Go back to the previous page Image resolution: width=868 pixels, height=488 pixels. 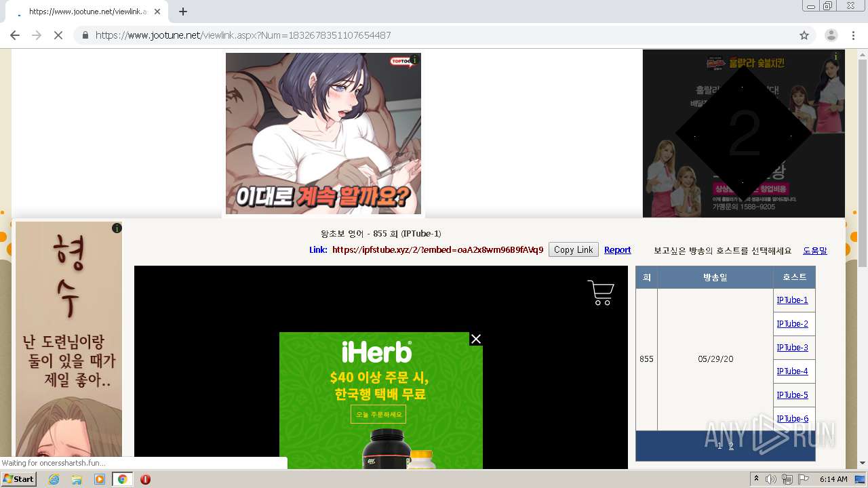(x=15, y=35)
